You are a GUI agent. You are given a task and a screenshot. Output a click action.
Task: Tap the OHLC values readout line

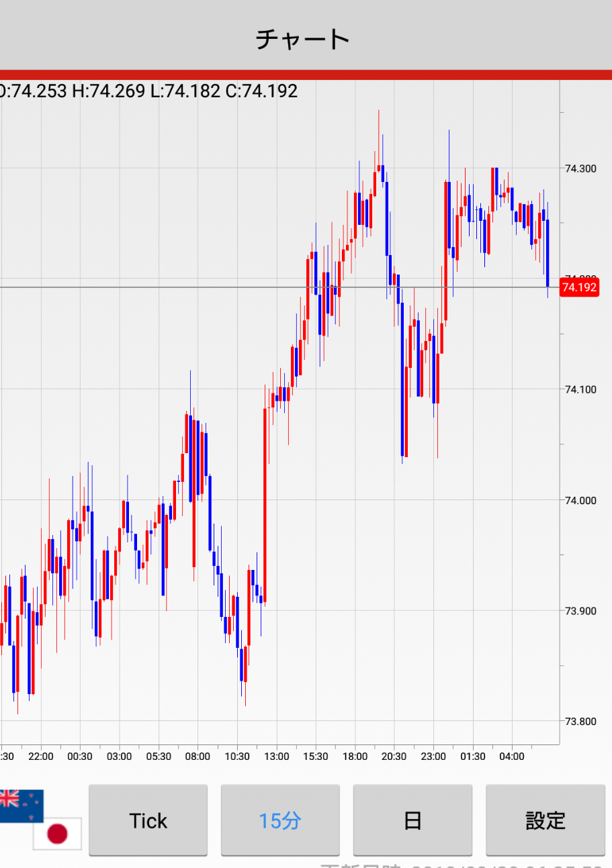pyautogui.click(x=149, y=91)
